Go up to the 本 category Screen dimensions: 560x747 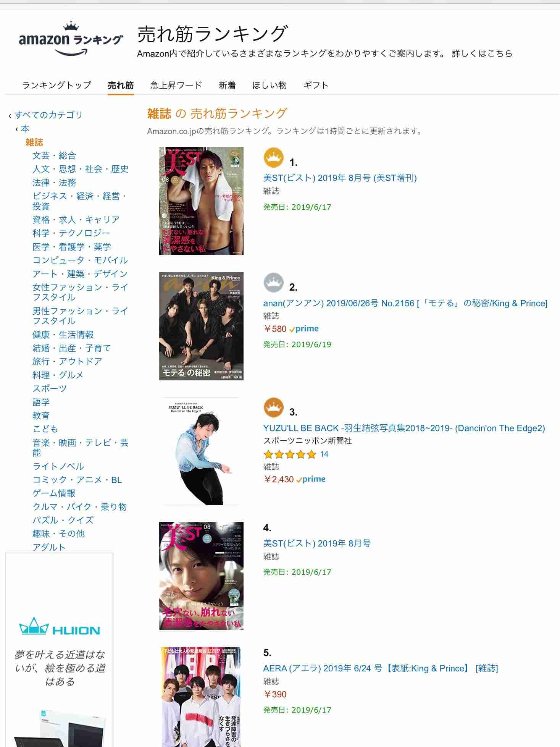[25, 128]
